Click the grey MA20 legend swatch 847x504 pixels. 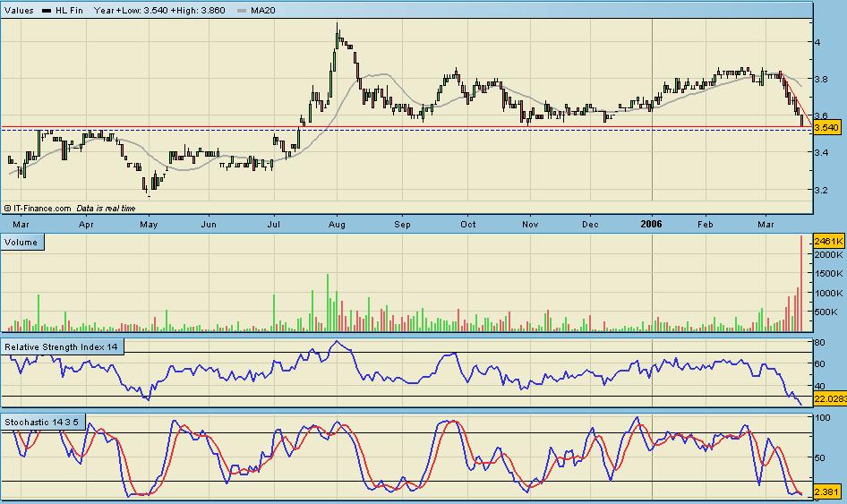[x=242, y=10]
